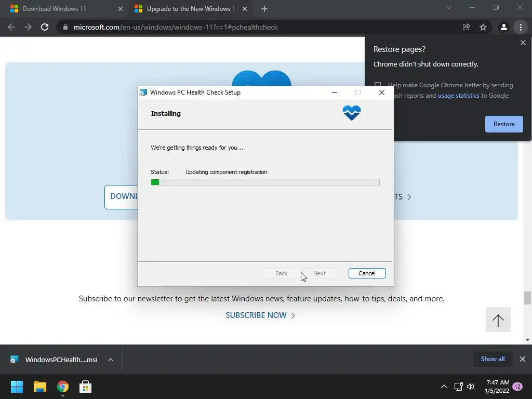Viewport: 532px width, 399px height.
Task: Click the SUBSCRIBE NOW link
Action: (x=260, y=315)
